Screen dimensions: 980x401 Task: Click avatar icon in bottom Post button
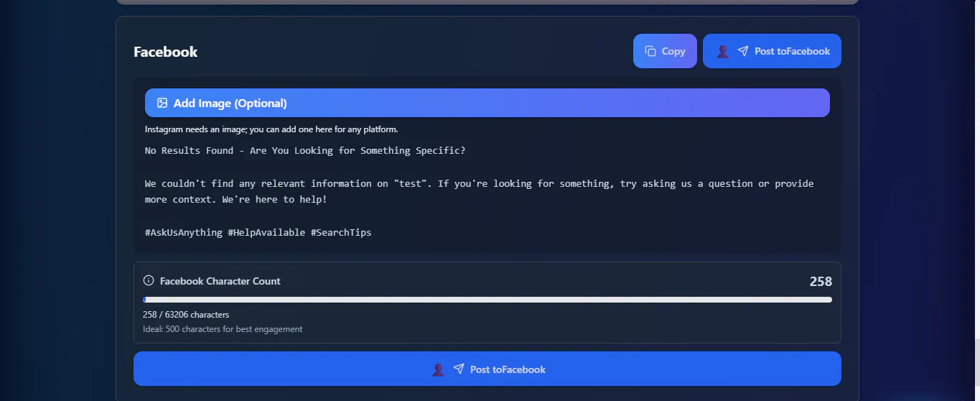pos(438,369)
